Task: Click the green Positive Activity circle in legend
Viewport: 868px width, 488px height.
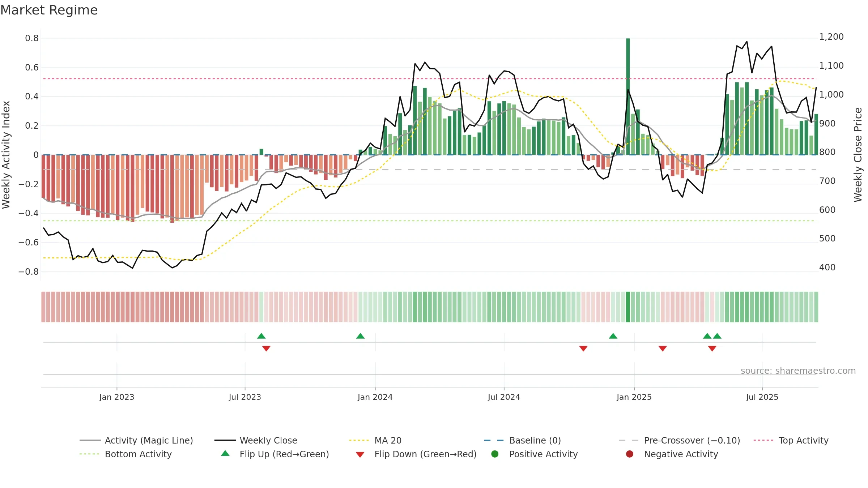Action: tap(495, 454)
